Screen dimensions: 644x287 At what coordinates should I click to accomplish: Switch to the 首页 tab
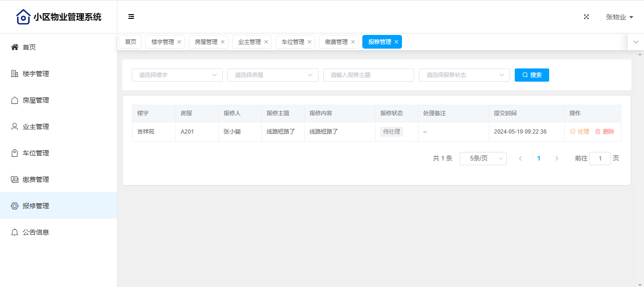130,42
